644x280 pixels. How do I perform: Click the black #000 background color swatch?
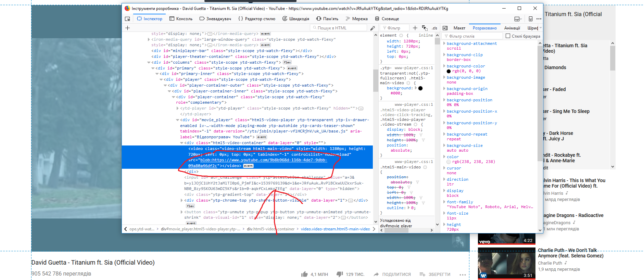[x=420, y=88]
